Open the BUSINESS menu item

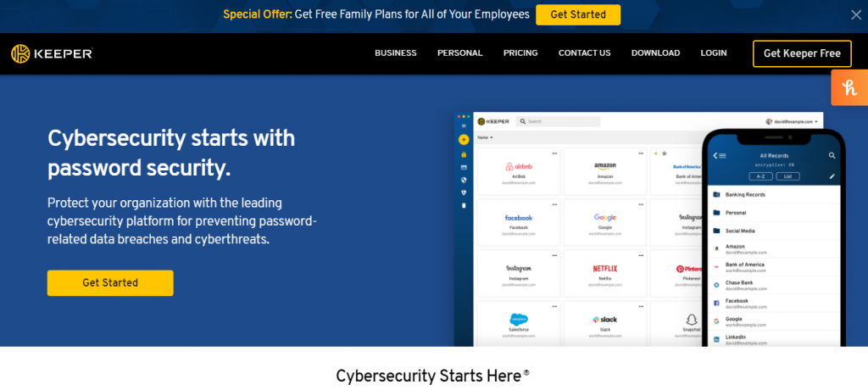[395, 53]
